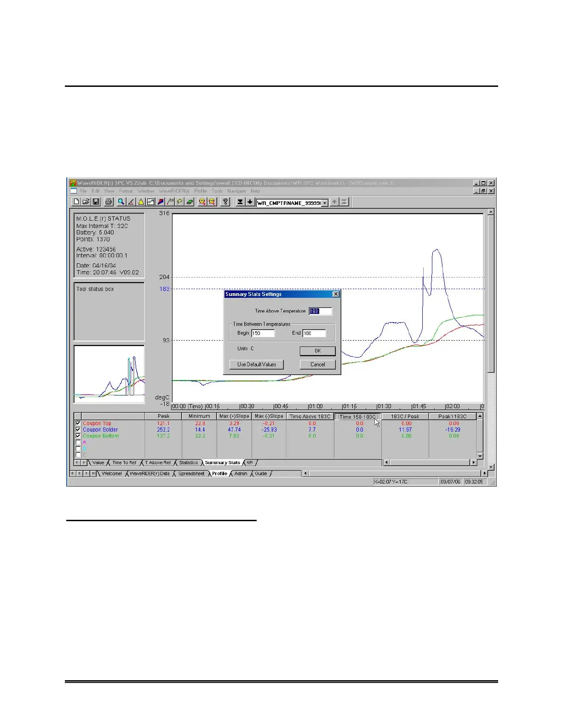Screen dimensions: 563x728
Task: Click the second yellow M.O.L.E. icon
Action: [212, 202]
